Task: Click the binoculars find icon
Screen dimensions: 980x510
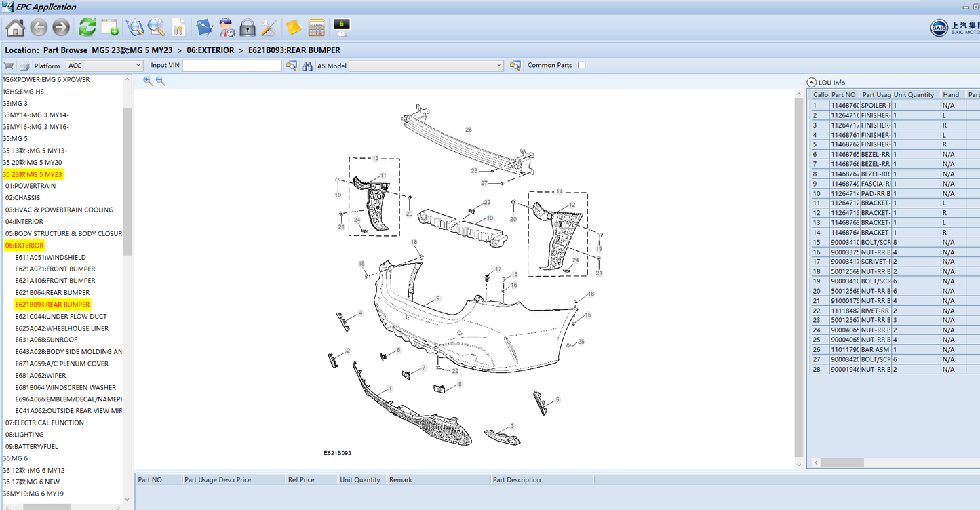Action: (x=308, y=66)
